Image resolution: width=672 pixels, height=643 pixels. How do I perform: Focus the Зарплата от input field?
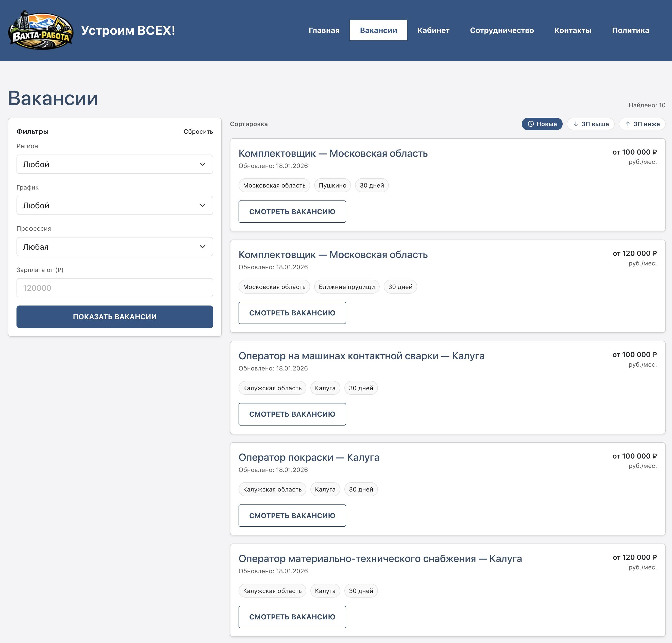point(114,288)
